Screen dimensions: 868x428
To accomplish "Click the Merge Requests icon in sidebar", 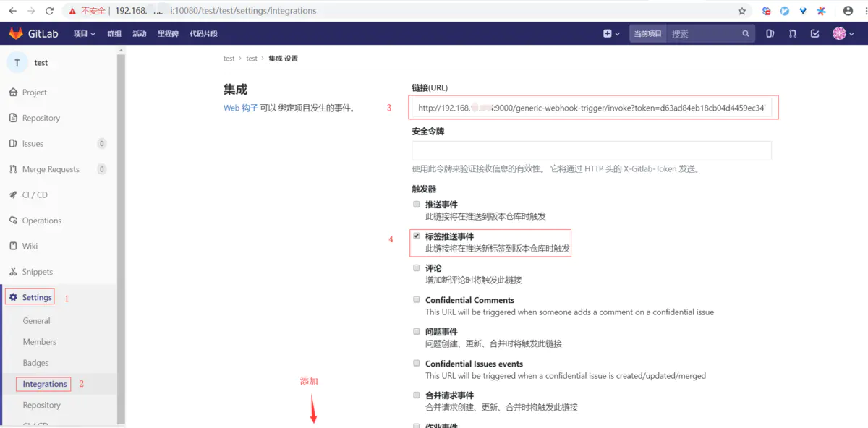I will click(13, 169).
